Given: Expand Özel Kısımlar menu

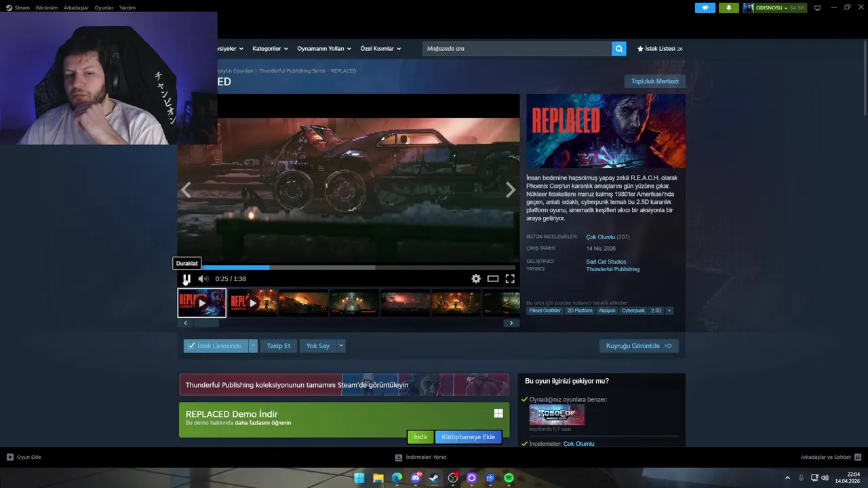Looking at the screenshot, I should [380, 49].
